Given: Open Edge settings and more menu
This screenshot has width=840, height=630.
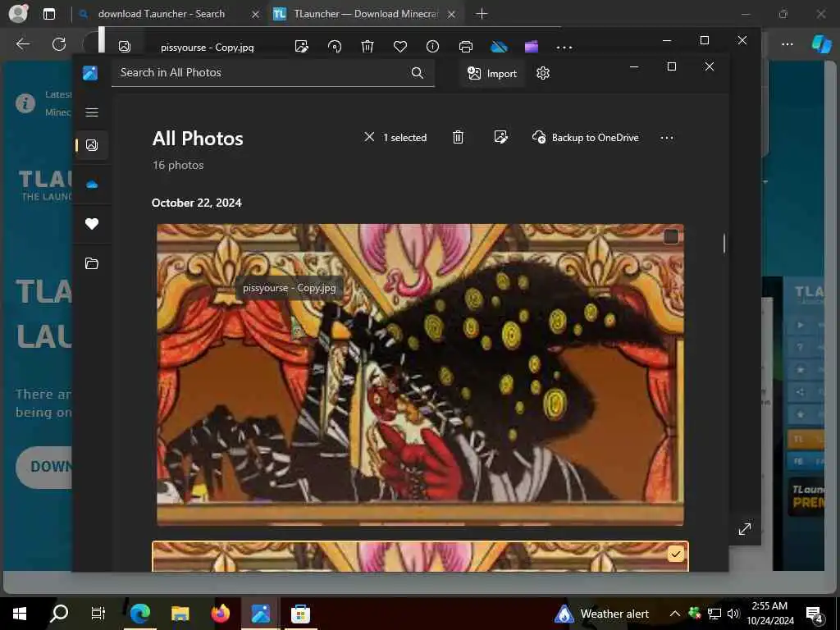Looking at the screenshot, I should coord(787,44).
